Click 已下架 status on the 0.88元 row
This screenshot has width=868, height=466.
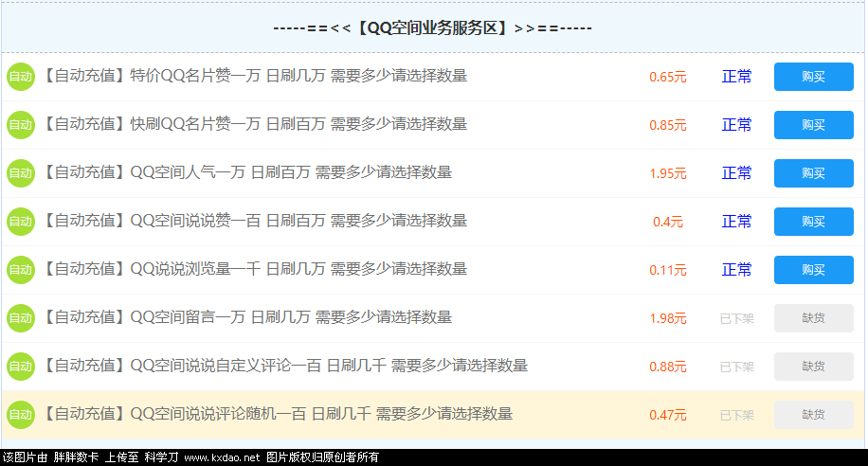pos(737,367)
